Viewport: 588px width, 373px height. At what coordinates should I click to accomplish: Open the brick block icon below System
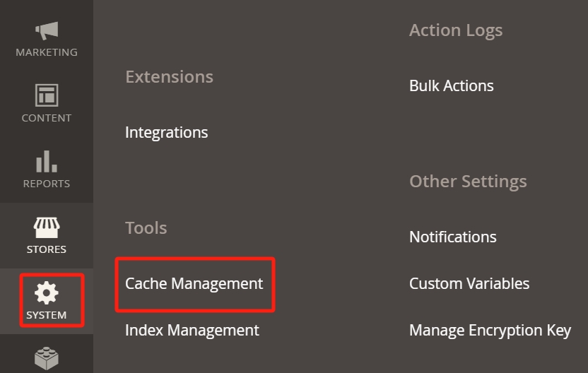click(47, 359)
